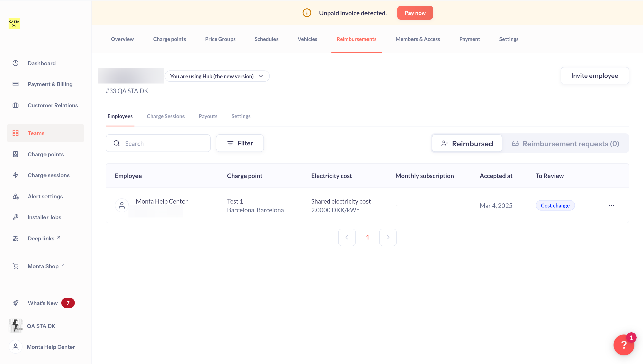643x364 pixels.
Task: Click the Deep links QR icon
Action: click(x=16, y=238)
